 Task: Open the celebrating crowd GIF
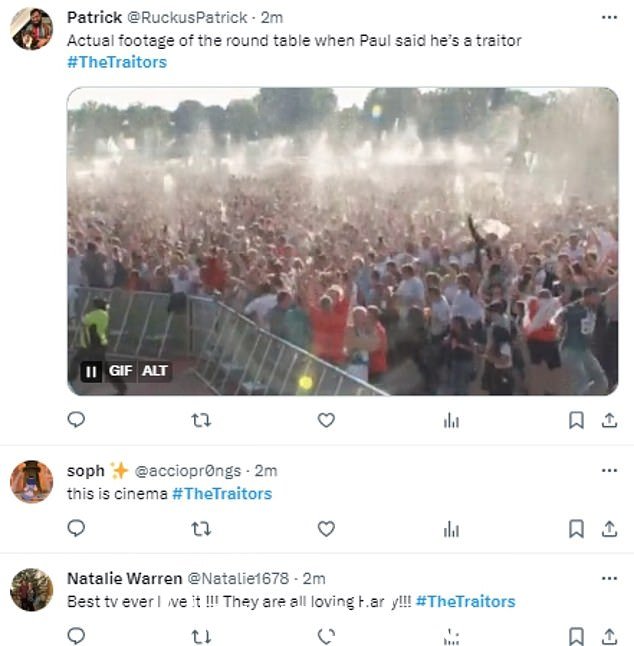[x=342, y=241]
